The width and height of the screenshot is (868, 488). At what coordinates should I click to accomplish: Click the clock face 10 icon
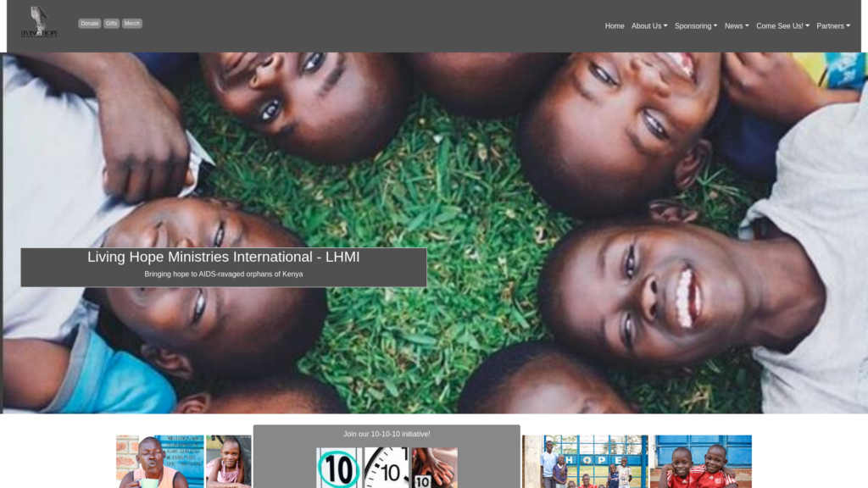(387, 469)
